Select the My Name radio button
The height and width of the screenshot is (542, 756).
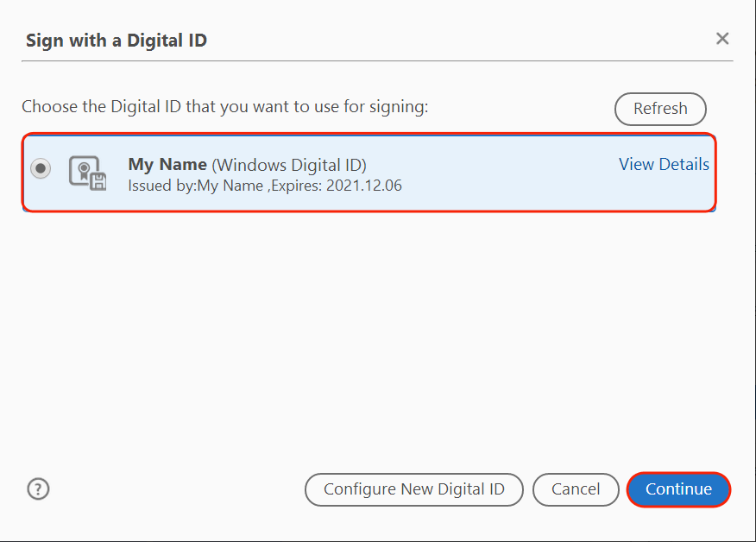coord(41,169)
